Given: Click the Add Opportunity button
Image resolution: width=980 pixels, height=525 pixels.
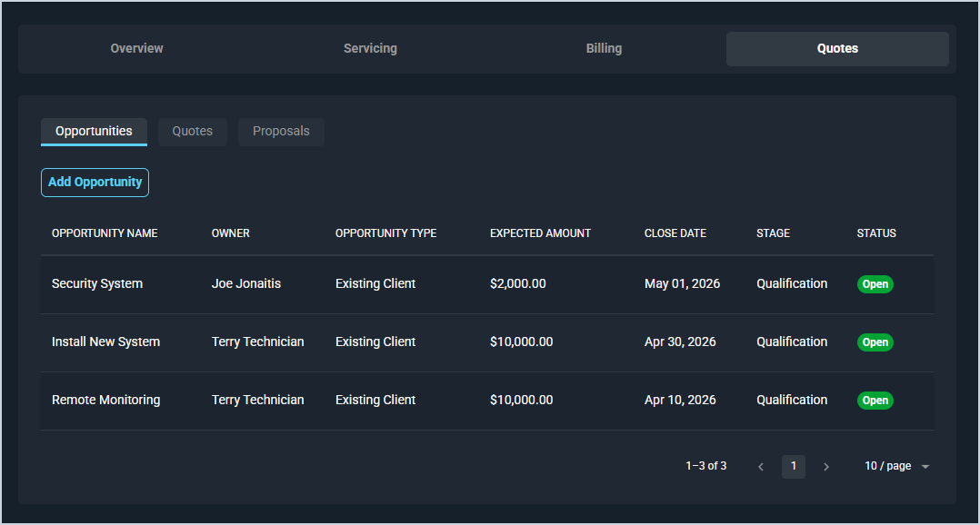Looking at the screenshot, I should click(x=95, y=183).
